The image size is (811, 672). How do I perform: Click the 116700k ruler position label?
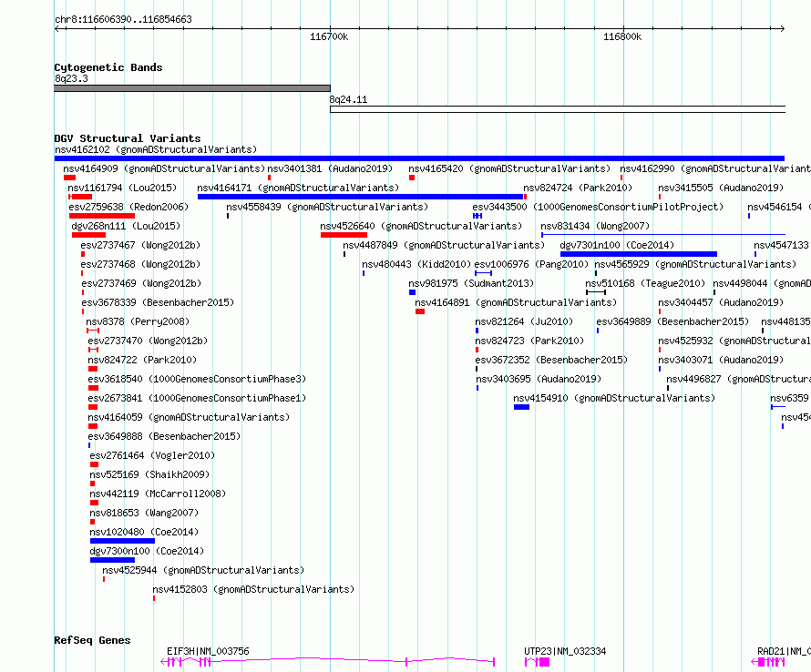[x=329, y=36]
